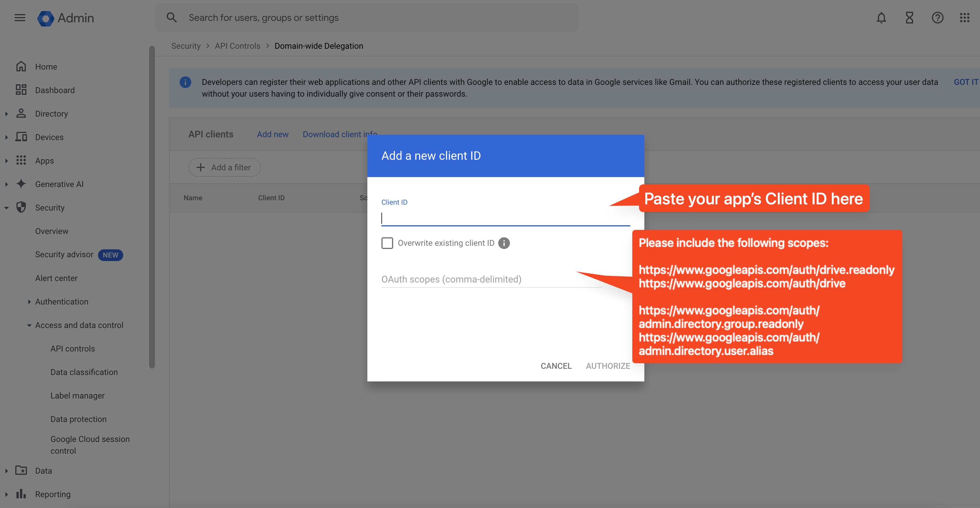Collapse Access and data control arrow
The image size is (980, 508).
[x=29, y=326]
